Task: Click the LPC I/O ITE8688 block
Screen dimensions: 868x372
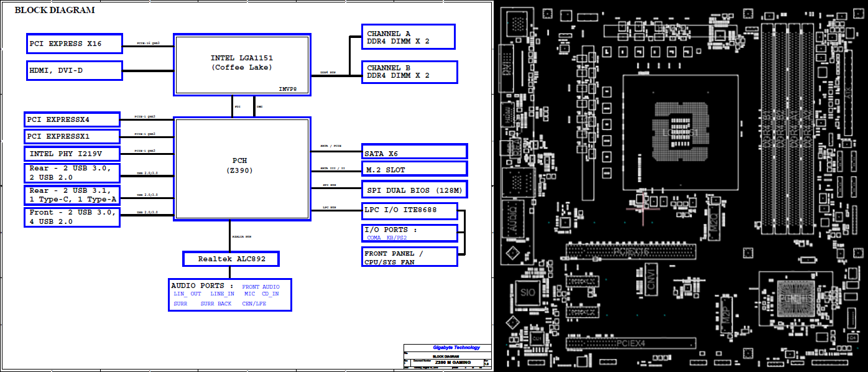Action: [x=410, y=210]
